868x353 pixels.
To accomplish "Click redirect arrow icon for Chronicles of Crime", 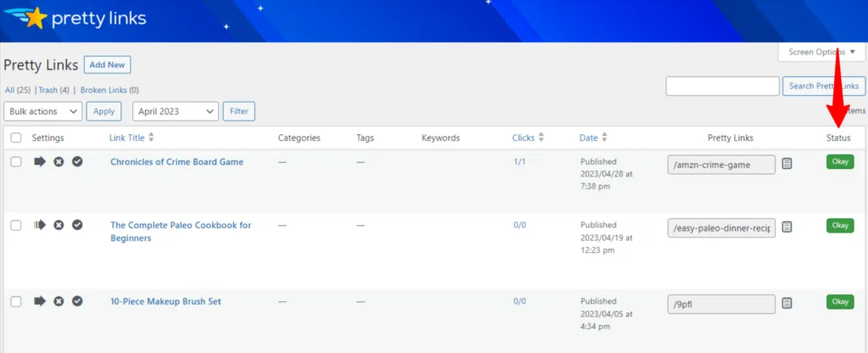I will click(40, 162).
